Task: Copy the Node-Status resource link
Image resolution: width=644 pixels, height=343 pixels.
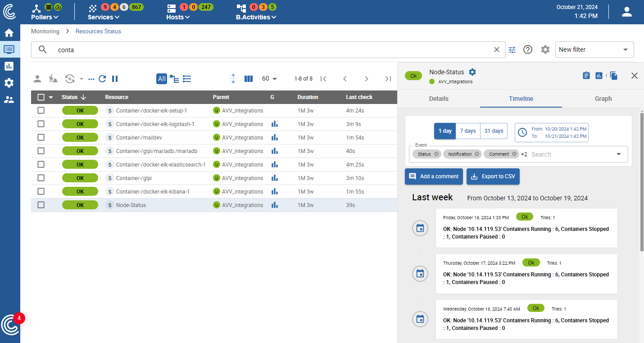Action: click(x=614, y=76)
